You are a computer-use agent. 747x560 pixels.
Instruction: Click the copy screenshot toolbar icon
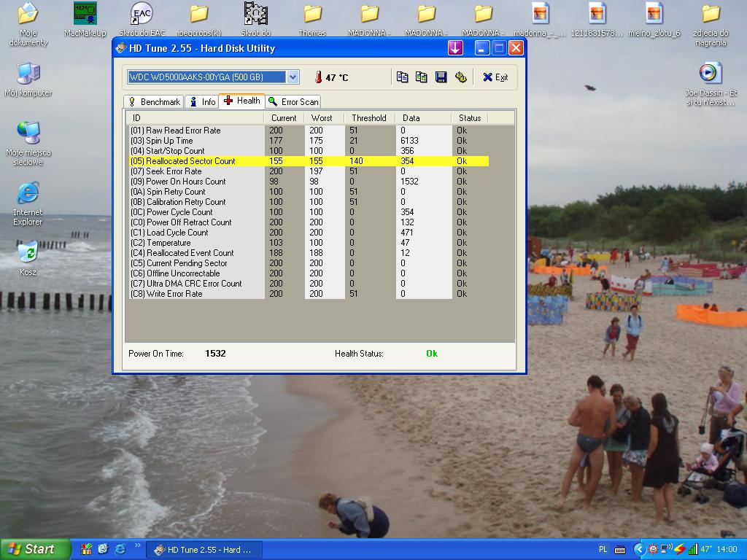[421, 77]
